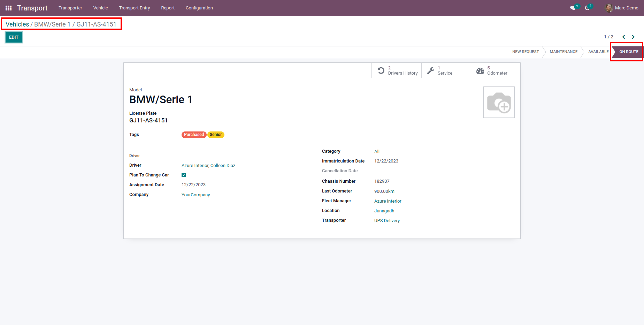Click Immatriculation Date 12/22/2023 value
The width and height of the screenshot is (644, 325).
click(x=386, y=161)
